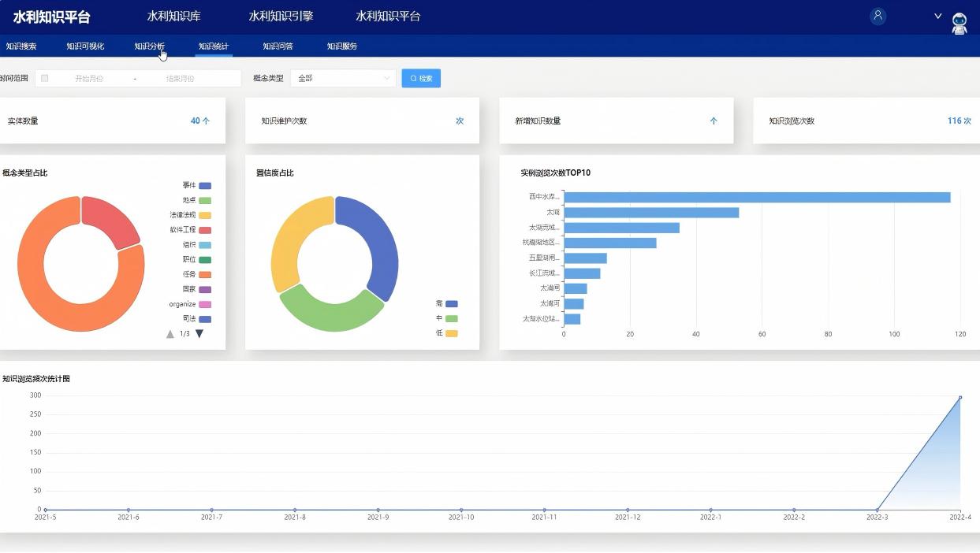Screen dimensions: 980x553
Task: Click the 低 yellow legend color swatch
Action: [452, 333]
